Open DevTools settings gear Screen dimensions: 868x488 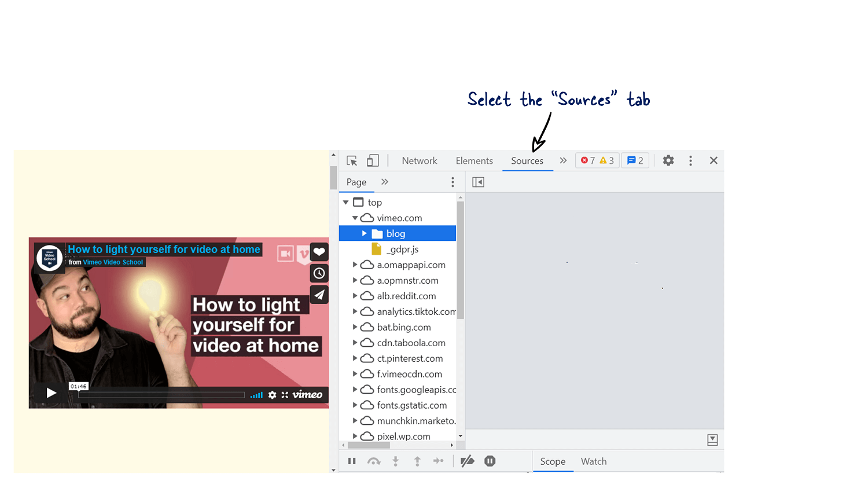click(668, 160)
